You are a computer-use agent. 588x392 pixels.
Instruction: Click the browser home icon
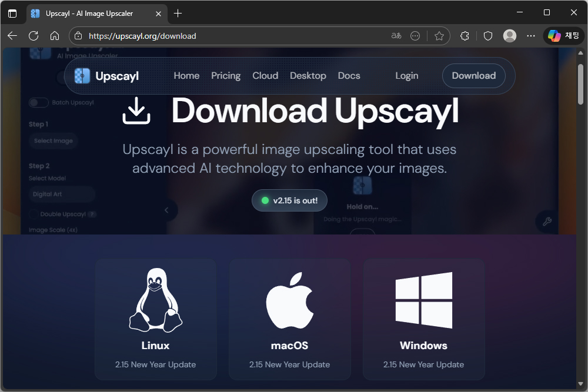(55, 36)
